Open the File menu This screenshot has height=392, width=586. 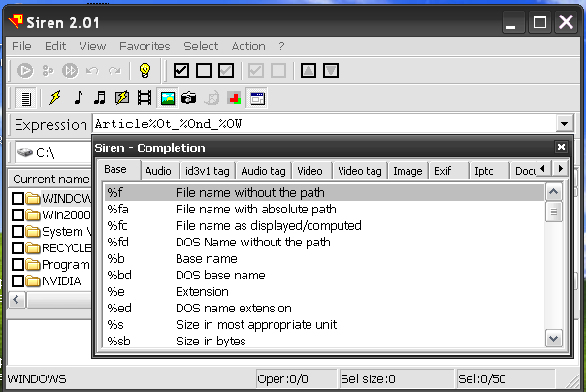21,46
